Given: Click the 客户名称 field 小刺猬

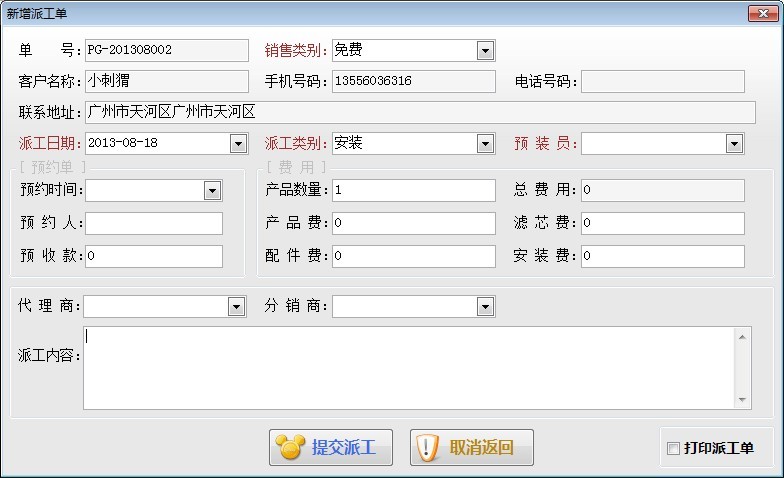Looking at the screenshot, I should (x=166, y=82).
